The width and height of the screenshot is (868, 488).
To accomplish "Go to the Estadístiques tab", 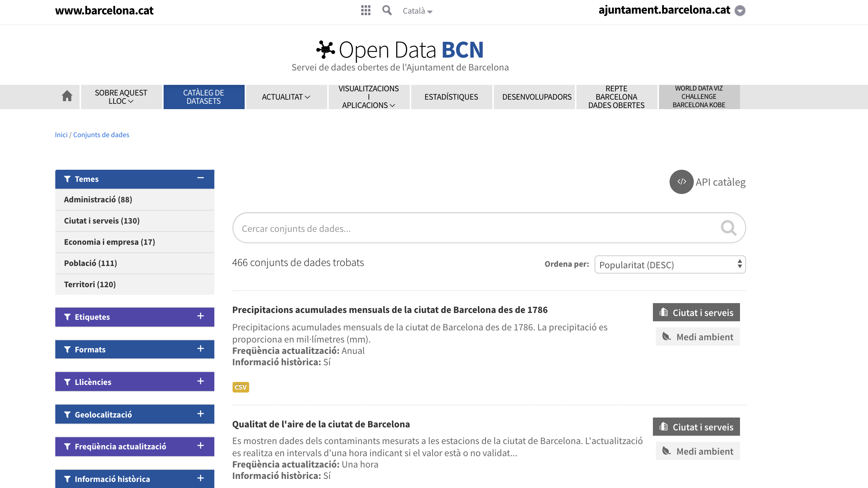I will click(x=451, y=97).
